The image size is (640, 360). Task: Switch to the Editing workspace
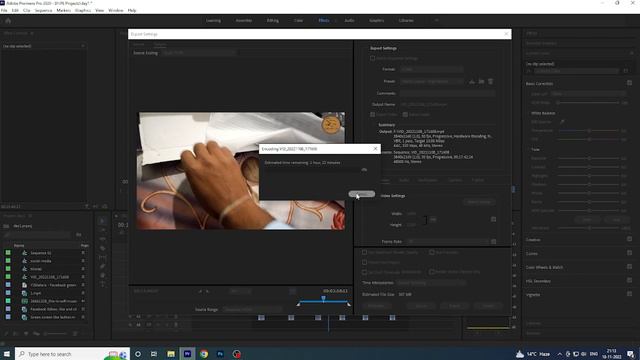click(x=273, y=20)
